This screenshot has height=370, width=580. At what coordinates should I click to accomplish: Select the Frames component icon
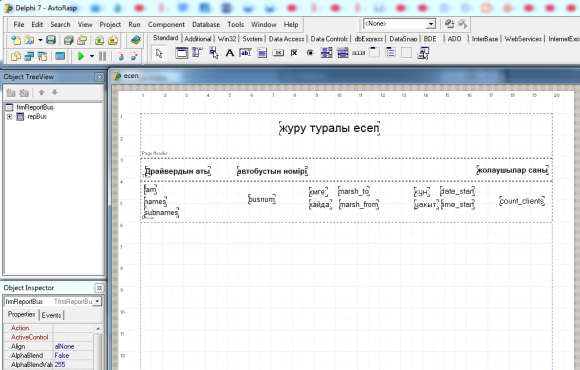point(181,53)
